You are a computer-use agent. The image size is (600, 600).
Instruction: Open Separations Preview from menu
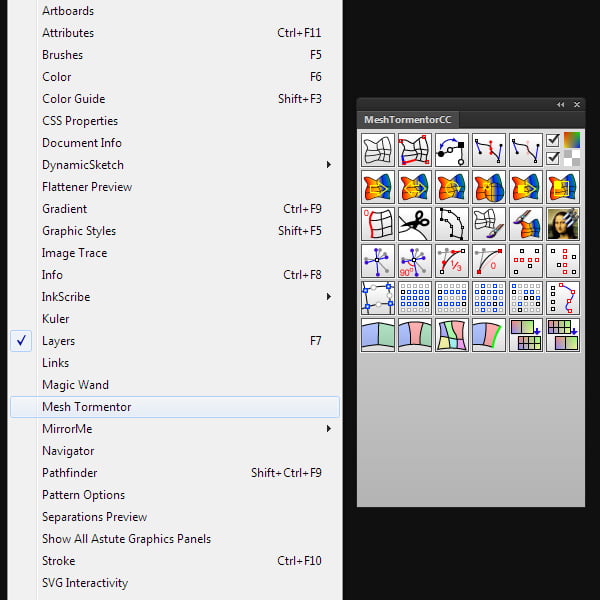click(175, 517)
